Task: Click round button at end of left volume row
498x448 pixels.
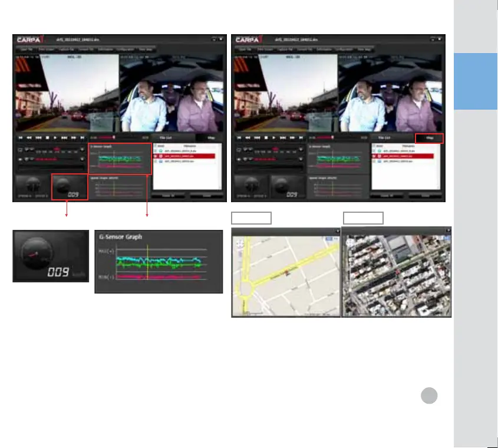Action: tap(83, 159)
